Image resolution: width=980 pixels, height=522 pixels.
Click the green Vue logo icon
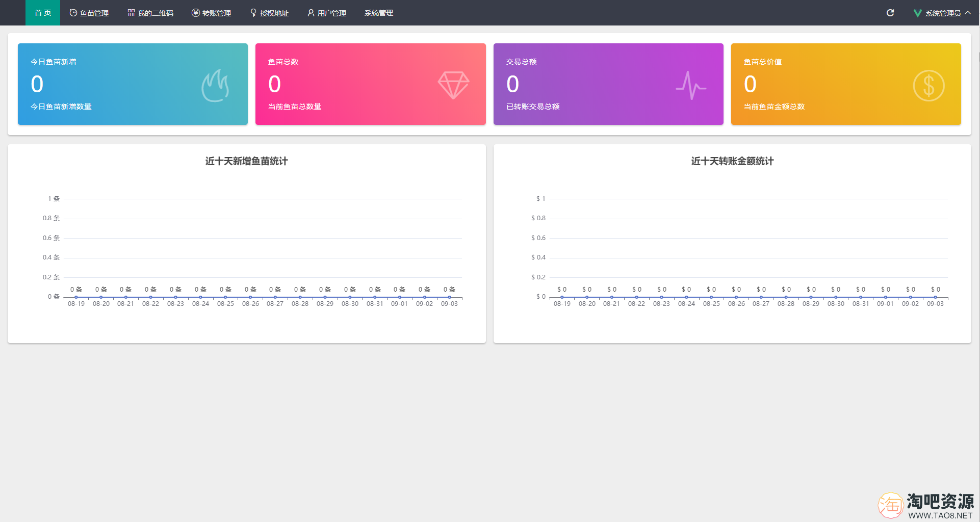pos(917,13)
